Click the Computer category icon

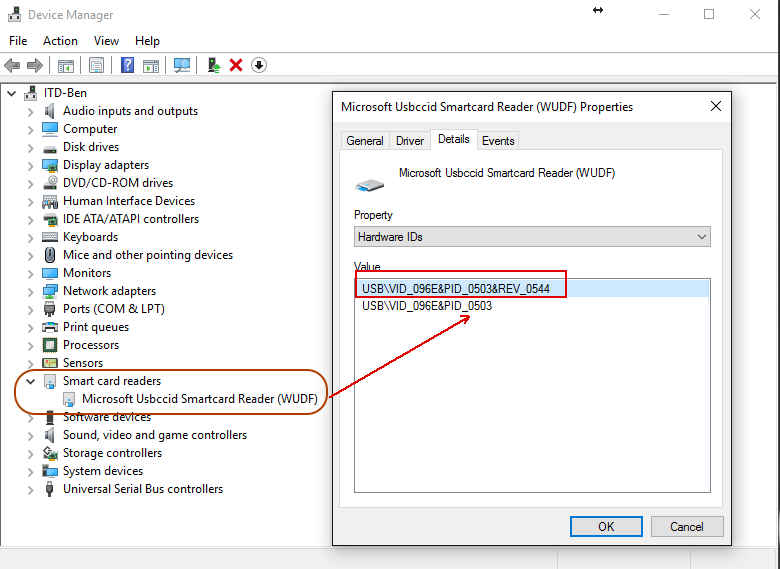[x=50, y=129]
